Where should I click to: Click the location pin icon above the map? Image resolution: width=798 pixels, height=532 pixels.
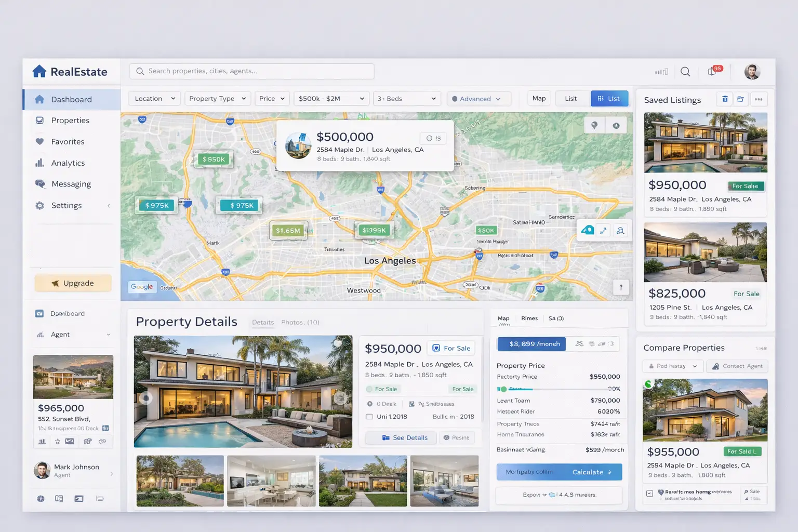coord(594,125)
